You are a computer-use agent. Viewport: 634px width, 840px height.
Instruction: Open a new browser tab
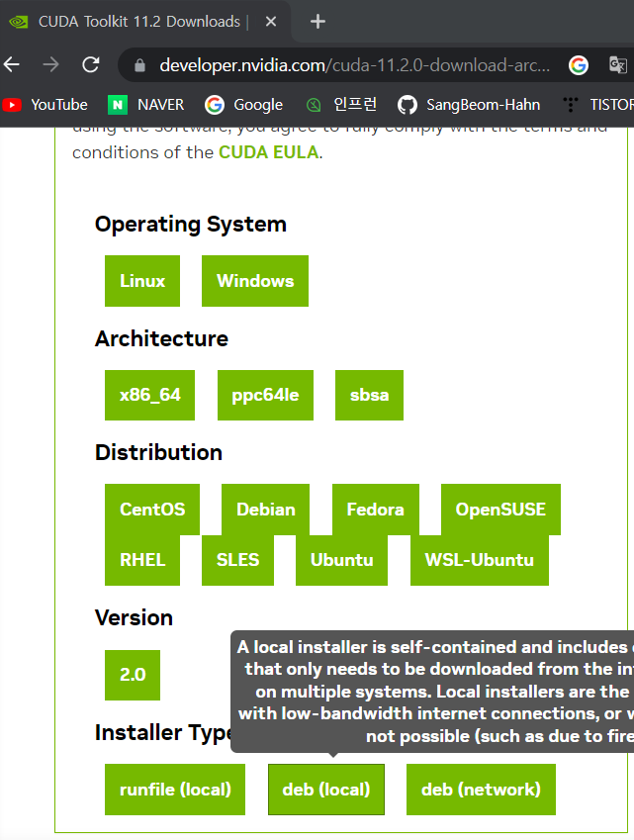click(x=317, y=22)
